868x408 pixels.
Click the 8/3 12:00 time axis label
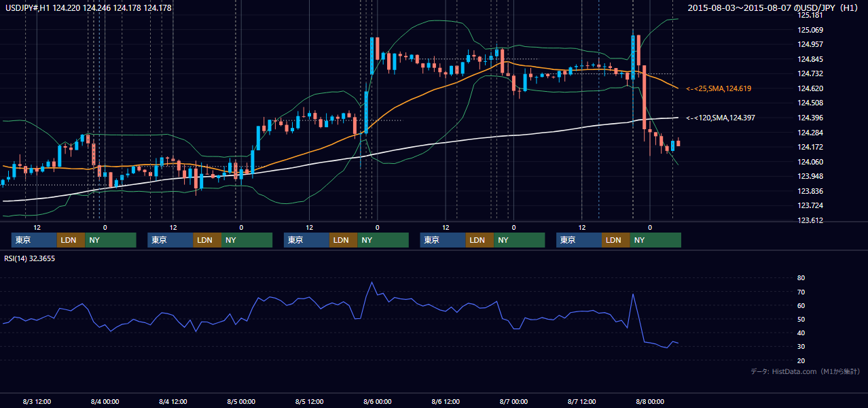(37, 401)
